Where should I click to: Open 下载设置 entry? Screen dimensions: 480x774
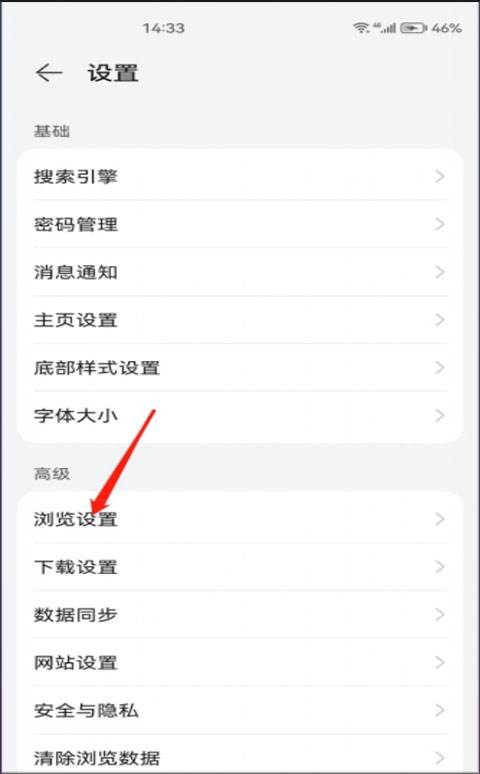pyautogui.click(x=240, y=567)
